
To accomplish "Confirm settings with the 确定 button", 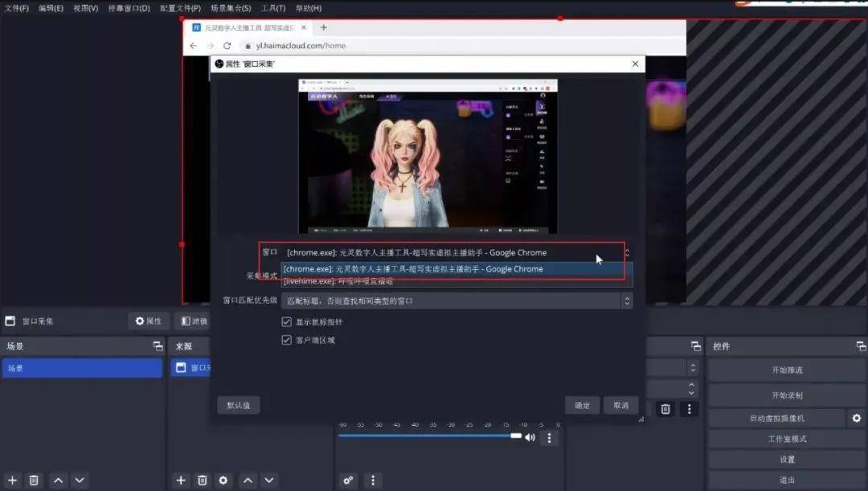I will pyautogui.click(x=581, y=405).
